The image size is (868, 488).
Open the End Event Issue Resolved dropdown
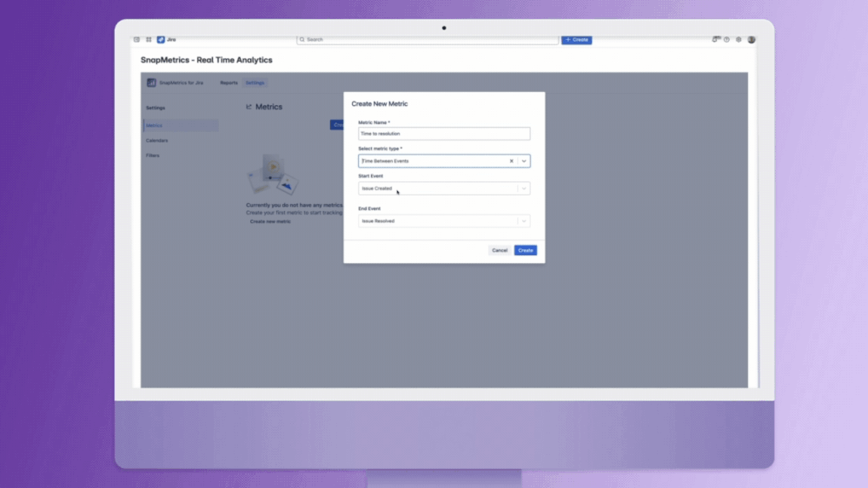(444, 221)
